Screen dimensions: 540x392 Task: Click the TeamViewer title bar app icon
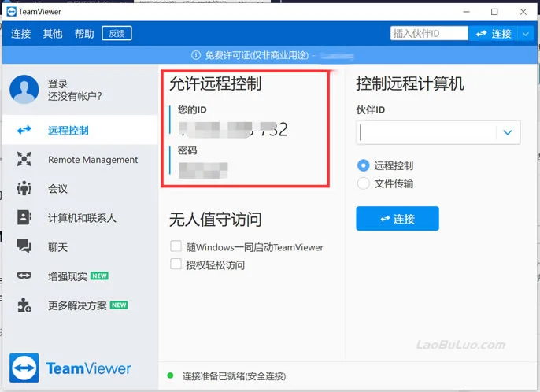11,11
